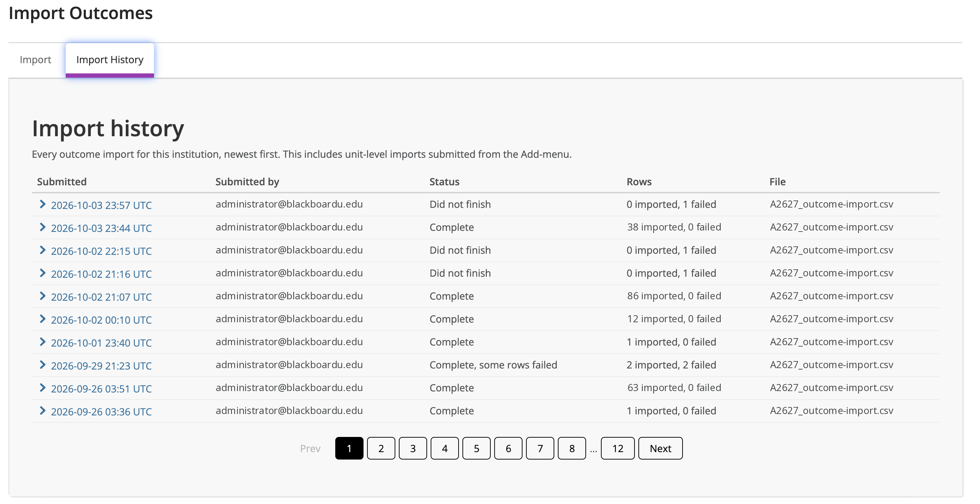The height and width of the screenshot is (504, 980).
Task: Click the disabled Prev pagination control
Action: (x=311, y=449)
